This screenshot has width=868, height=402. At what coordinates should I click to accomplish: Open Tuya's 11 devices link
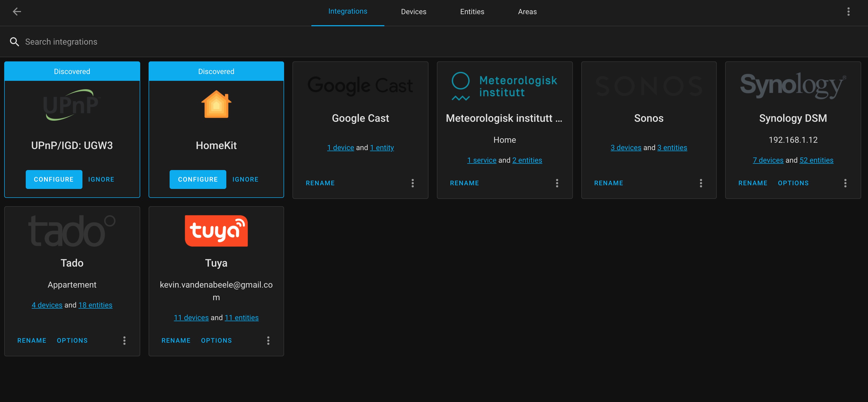pos(191,318)
